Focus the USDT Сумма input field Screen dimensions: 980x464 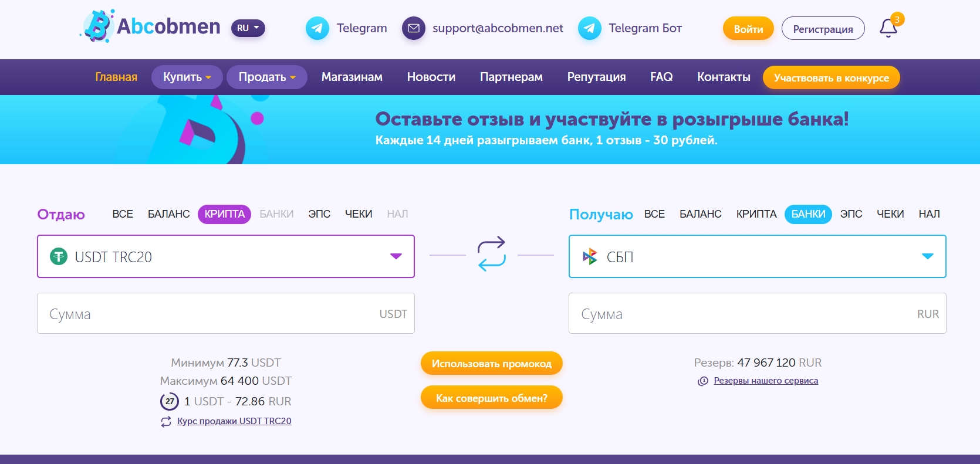pos(226,313)
